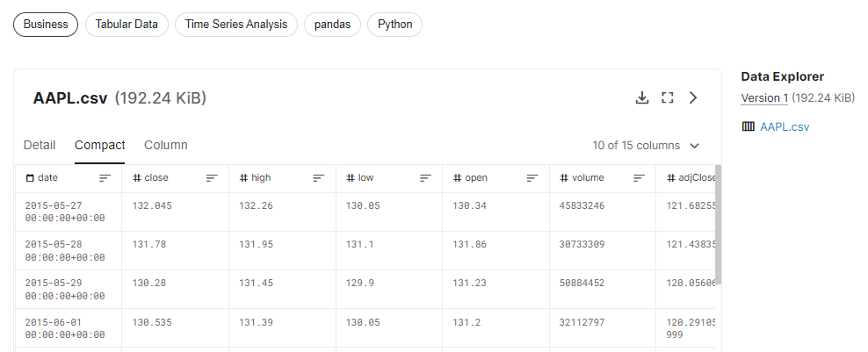Sort the open column

pyautogui.click(x=532, y=177)
